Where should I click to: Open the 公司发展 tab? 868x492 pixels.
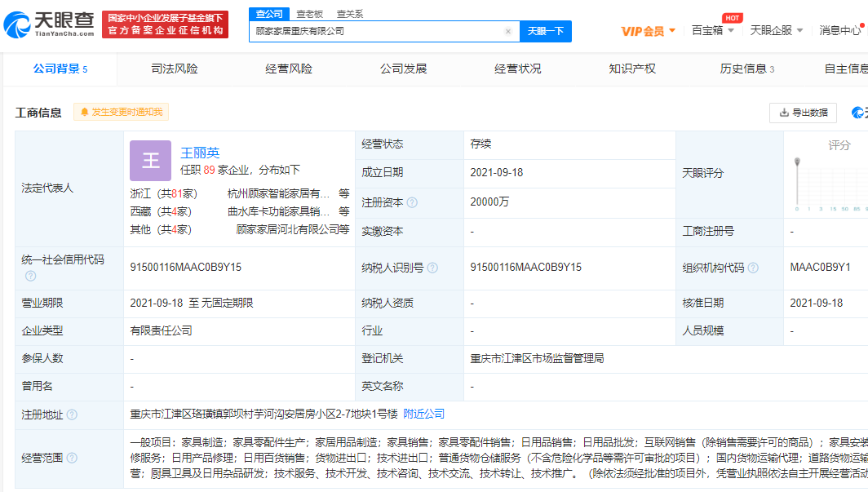(x=404, y=69)
